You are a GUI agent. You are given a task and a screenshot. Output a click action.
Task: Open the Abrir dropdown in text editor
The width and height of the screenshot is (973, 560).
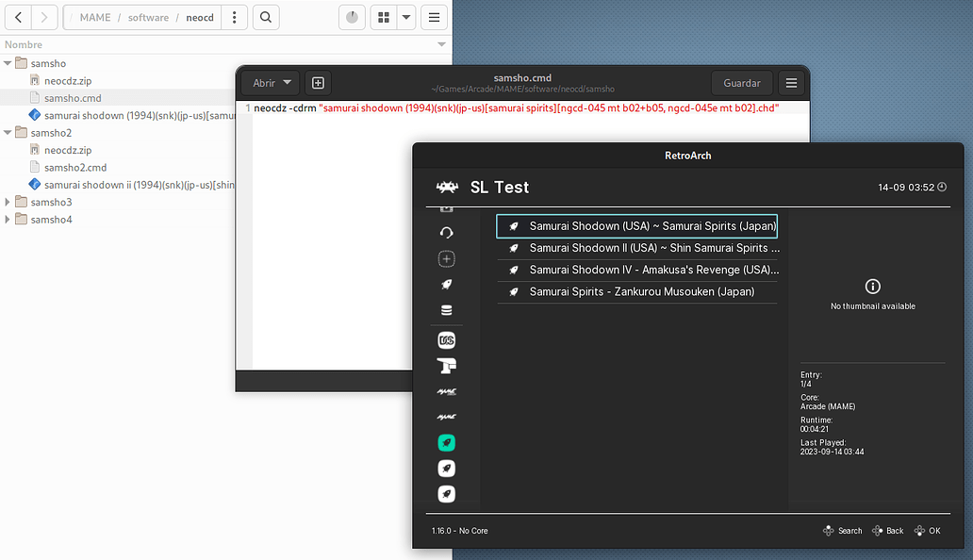click(x=272, y=83)
